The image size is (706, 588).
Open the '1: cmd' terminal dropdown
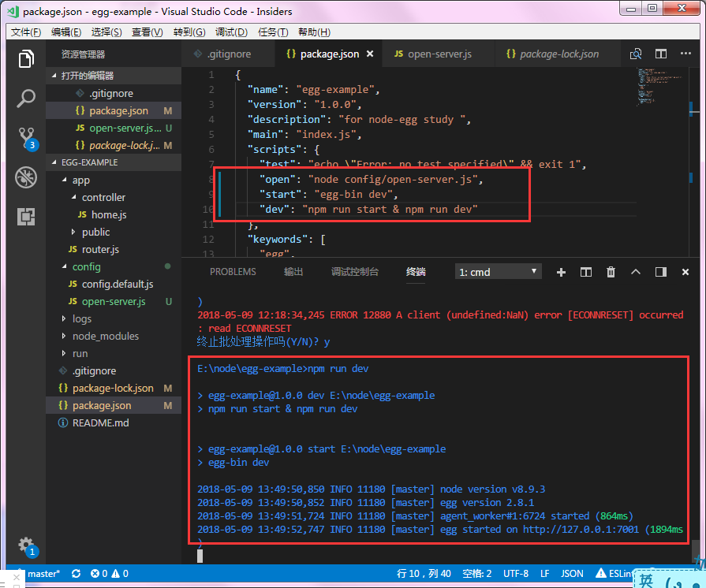498,271
